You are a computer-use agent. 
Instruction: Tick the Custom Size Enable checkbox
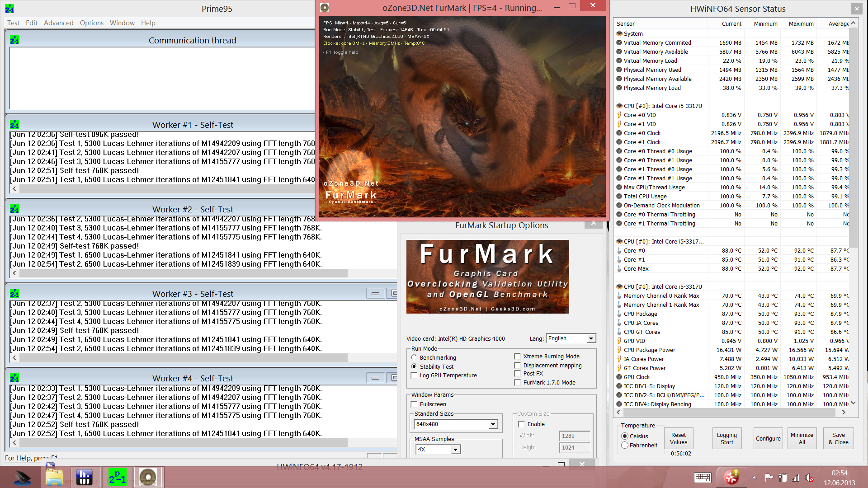coord(521,424)
